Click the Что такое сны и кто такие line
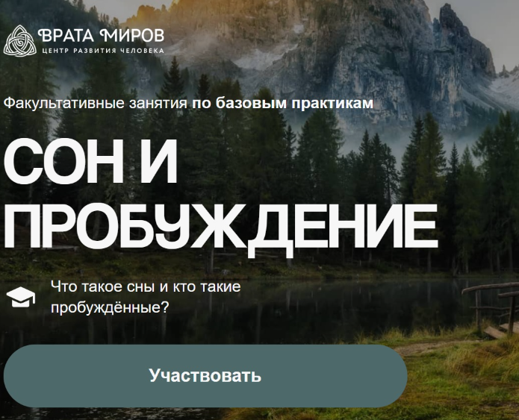The height and width of the screenshot is (420, 519). coord(146,286)
